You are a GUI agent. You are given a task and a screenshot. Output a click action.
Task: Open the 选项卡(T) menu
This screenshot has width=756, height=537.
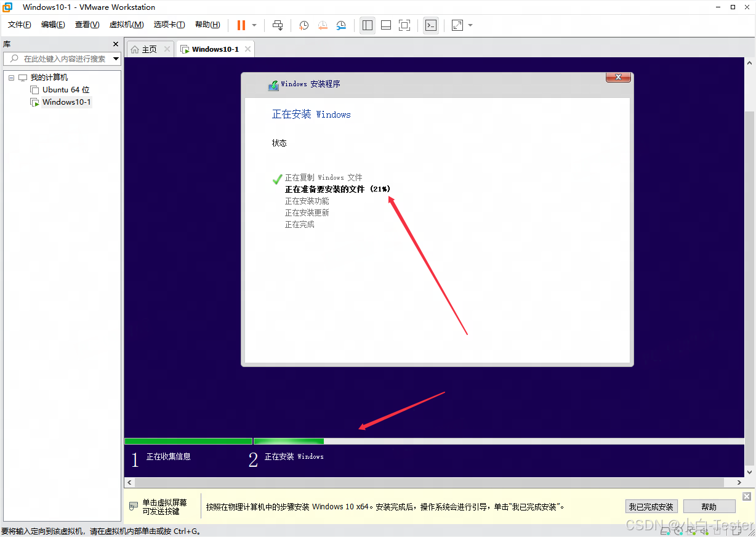click(169, 25)
